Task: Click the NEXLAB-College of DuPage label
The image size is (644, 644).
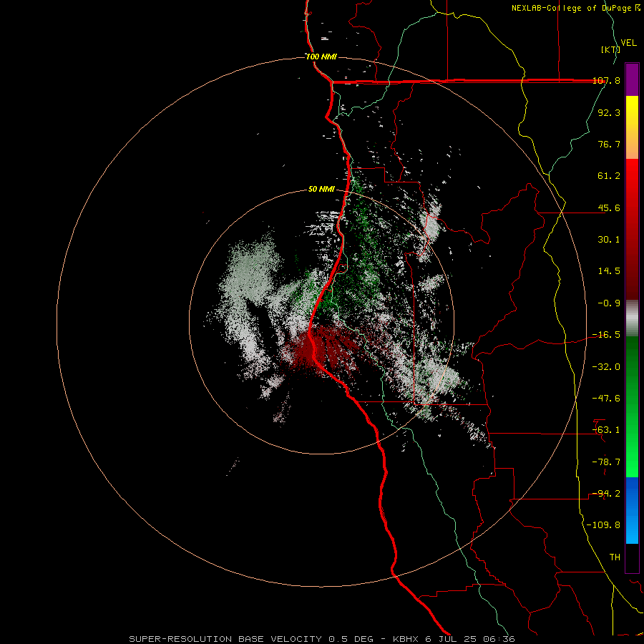Action: coord(575,8)
